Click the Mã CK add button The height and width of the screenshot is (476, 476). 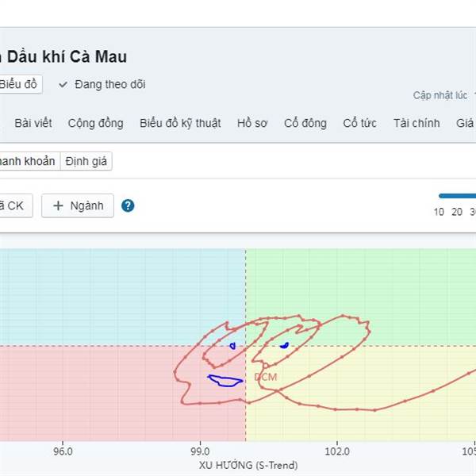point(15,205)
